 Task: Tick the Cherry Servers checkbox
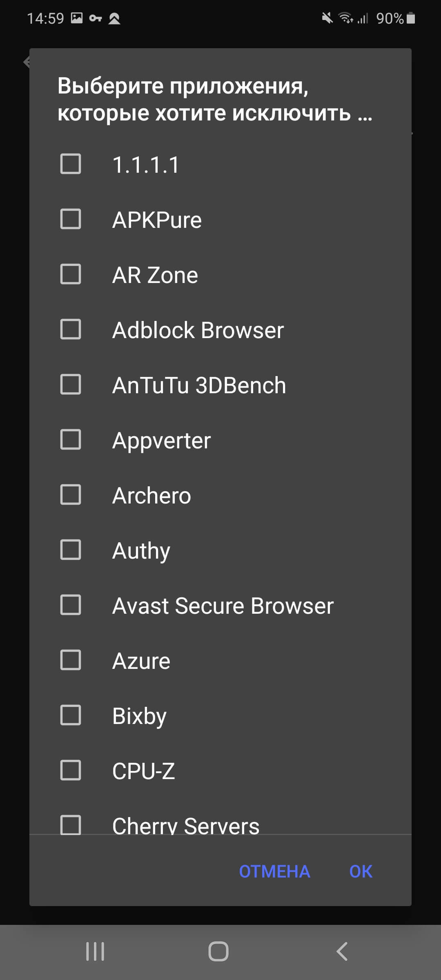(x=71, y=825)
